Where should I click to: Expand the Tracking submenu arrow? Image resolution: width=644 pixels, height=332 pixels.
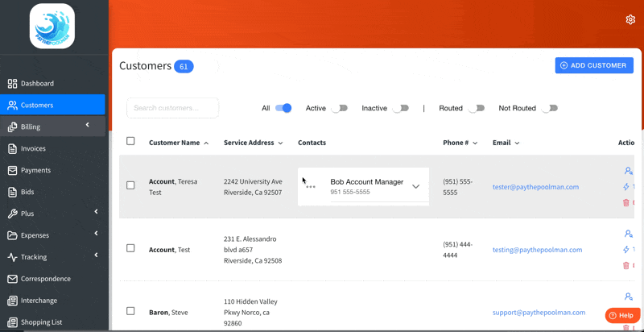(96, 255)
